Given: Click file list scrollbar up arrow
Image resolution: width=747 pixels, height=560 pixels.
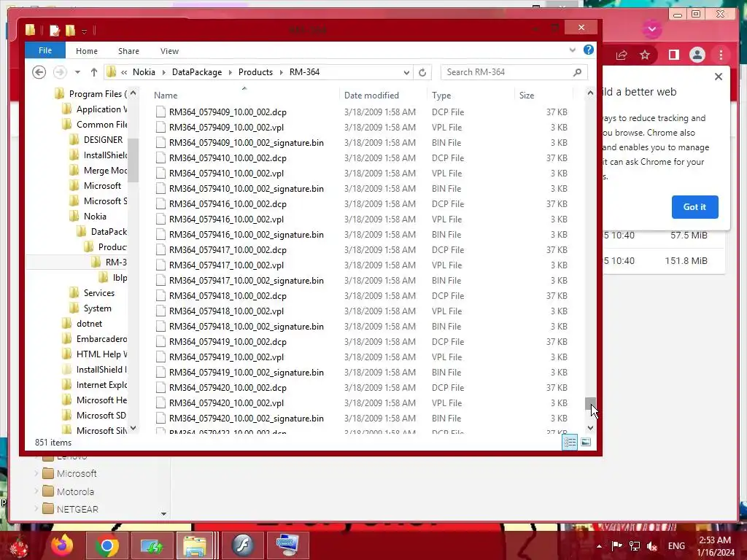Looking at the screenshot, I should point(590,93).
